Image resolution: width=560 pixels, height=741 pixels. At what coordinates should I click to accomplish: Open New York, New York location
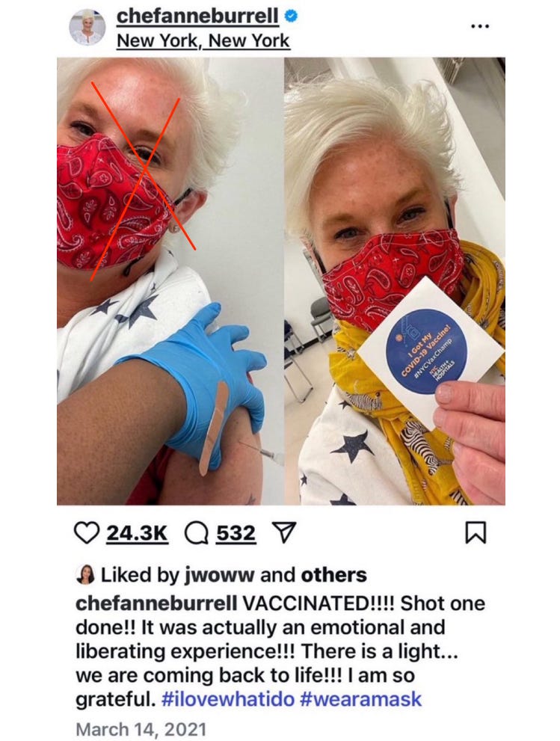tap(203, 41)
